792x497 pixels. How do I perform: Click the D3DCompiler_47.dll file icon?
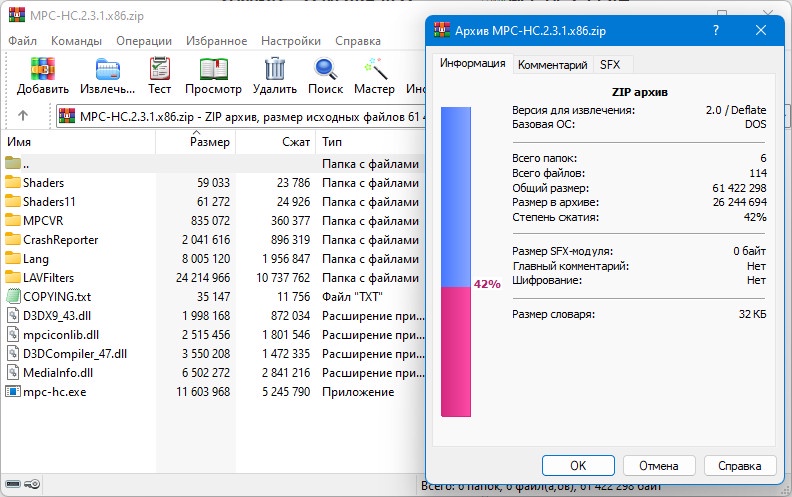(13, 353)
